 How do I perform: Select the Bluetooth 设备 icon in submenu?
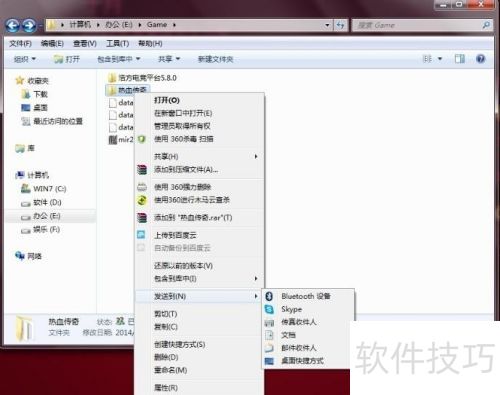click(x=269, y=296)
